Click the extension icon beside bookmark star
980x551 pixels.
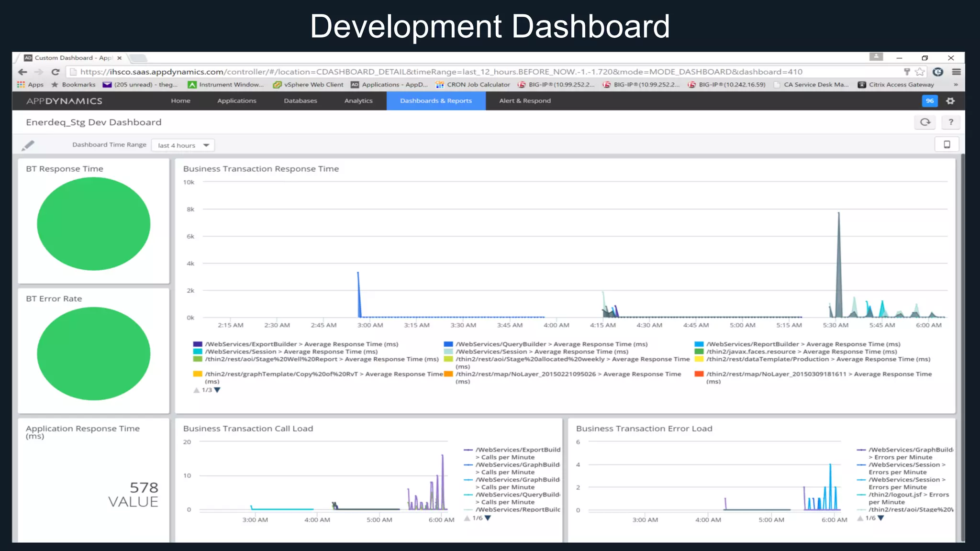pyautogui.click(x=938, y=72)
